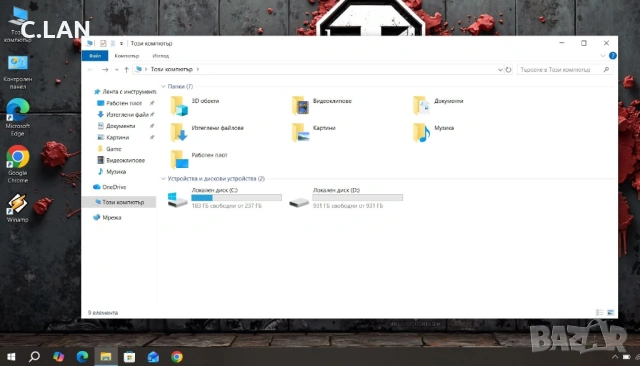This screenshot has width=640, height=366.
Task: Open the Работен плот folder in main pane
Action: point(199,159)
